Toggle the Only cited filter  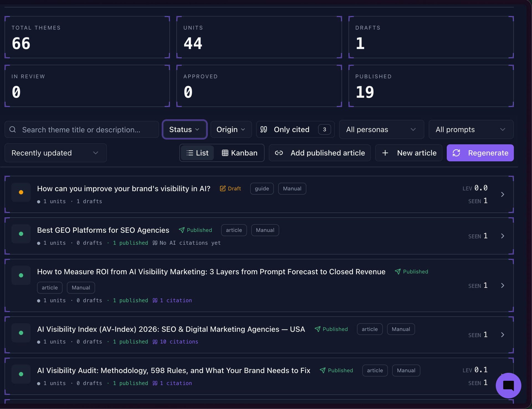pyautogui.click(x=295, y=129)
